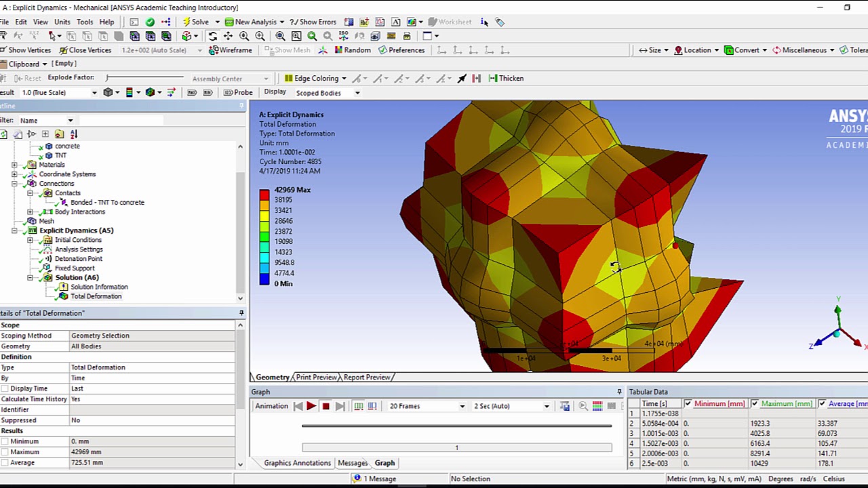
Task: Select Fixed Support in outline
Action: pos(75,268)
